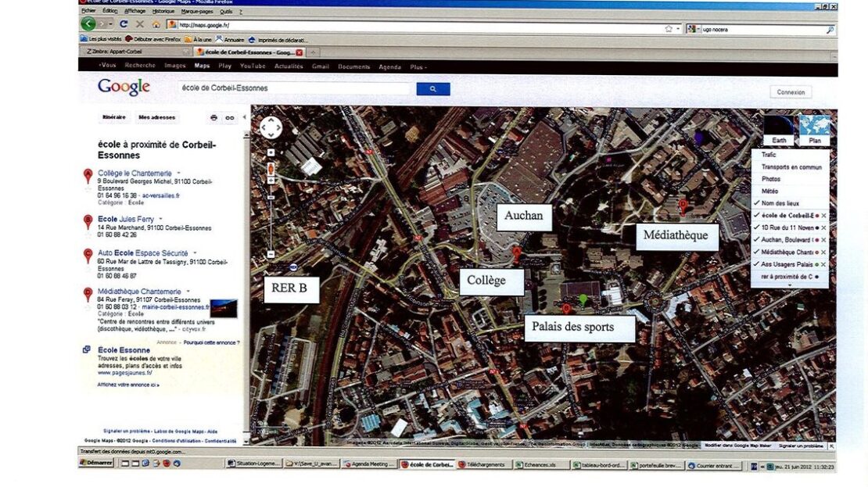The height and width of the screenshot is (487, 868).
Task: Open the Back history dropdown arrow
Action: [110, 24]
